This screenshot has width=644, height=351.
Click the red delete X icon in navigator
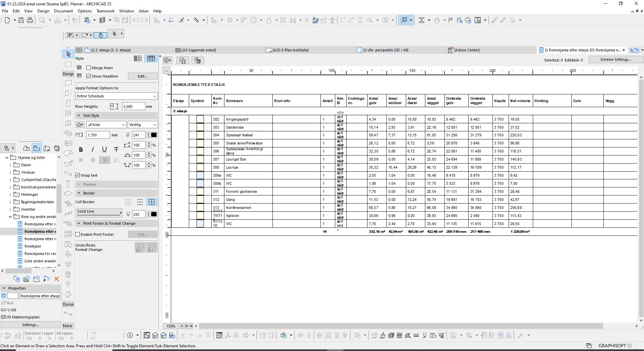pyautogui.click(x=56, y=279)
